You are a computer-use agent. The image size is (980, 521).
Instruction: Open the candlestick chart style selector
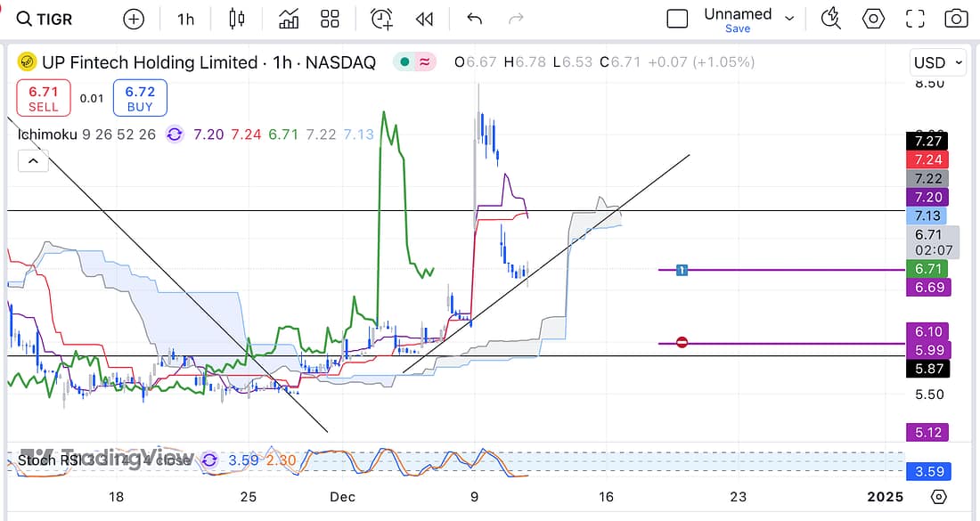(236, 19)
